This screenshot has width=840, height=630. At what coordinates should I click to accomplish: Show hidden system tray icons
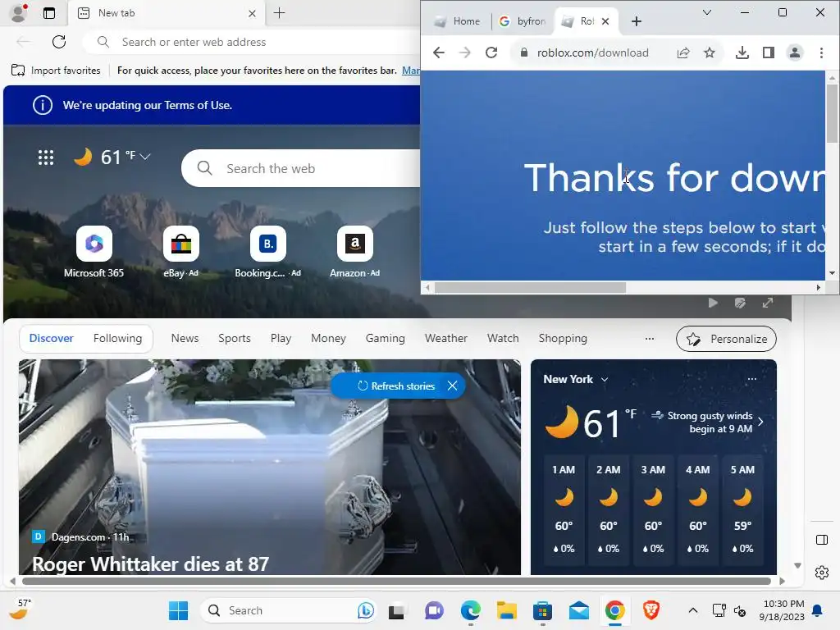tap(692, 610)
